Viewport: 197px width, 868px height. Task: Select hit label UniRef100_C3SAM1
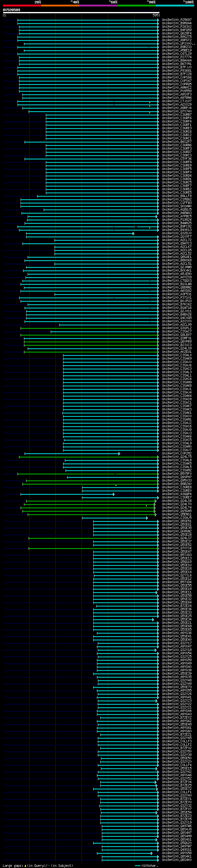[x=176, y=419]
